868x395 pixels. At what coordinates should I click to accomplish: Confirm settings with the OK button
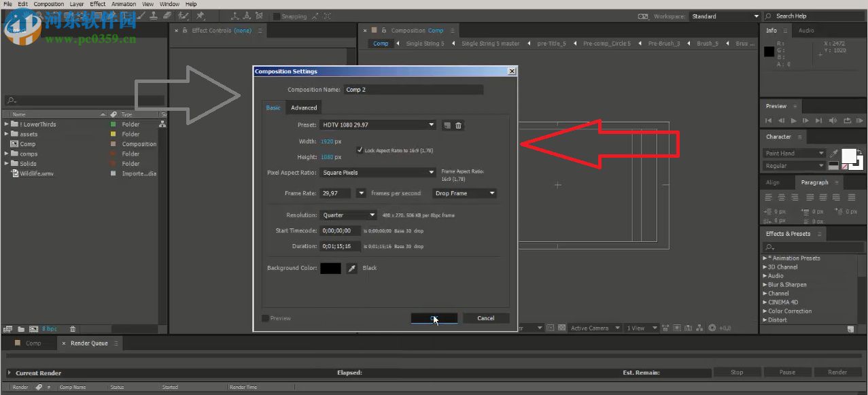click(433, 318)
